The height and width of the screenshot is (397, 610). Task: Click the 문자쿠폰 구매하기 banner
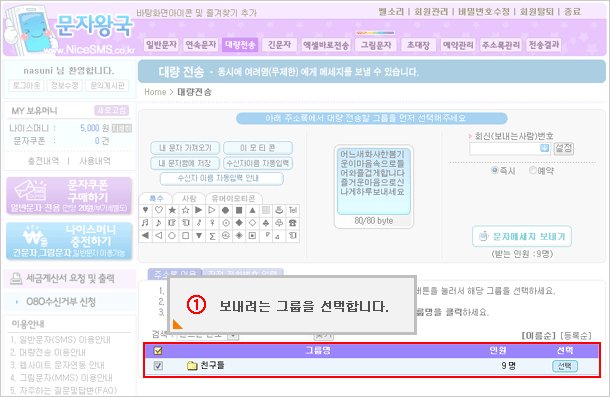point(69,196)
